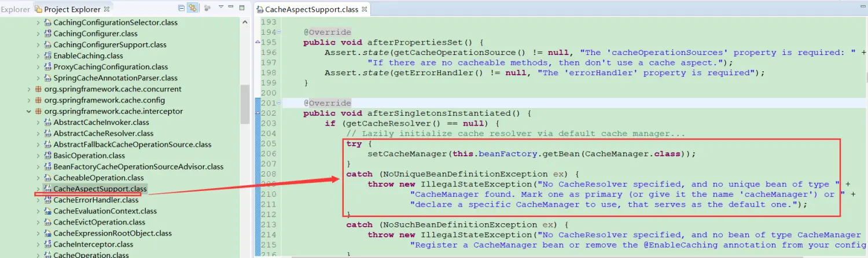
Task: Select AbstractCacheInvoker.class in the tree
Action: [101, 123]
